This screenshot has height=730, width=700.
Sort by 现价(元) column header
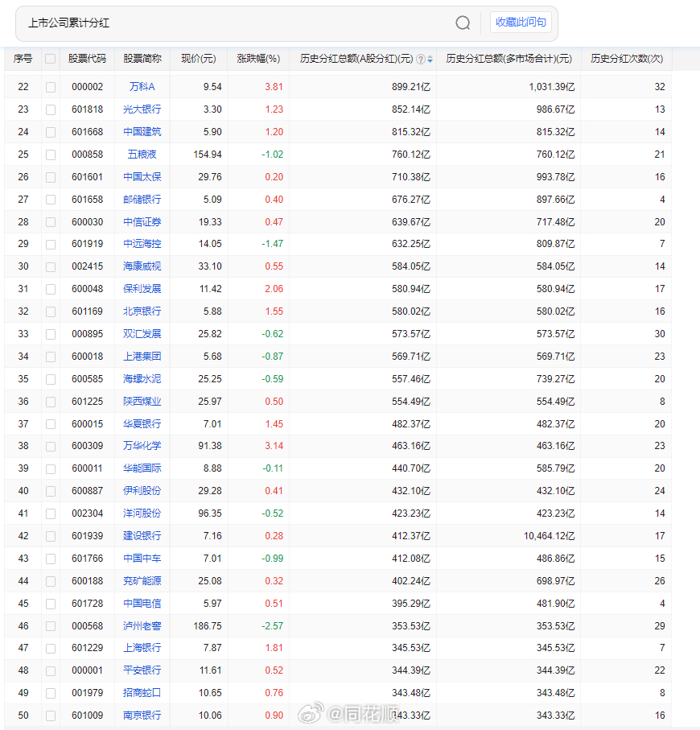click(x=199, y=59)
